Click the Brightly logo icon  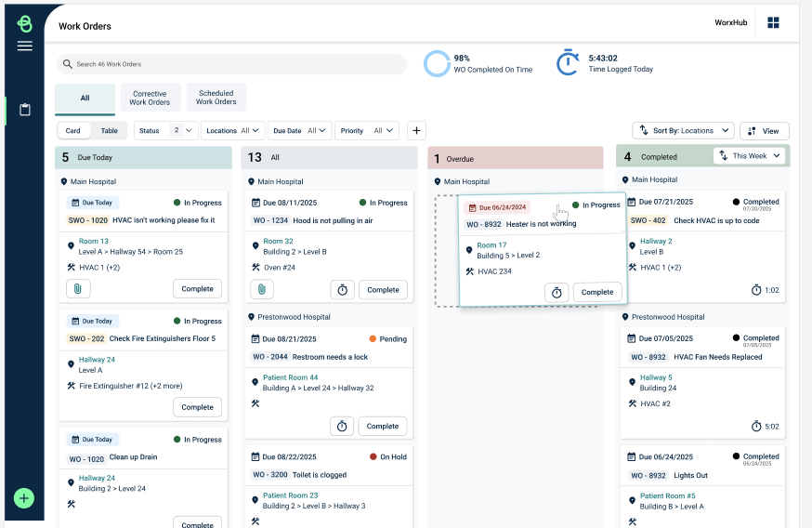[x=24, y=24]
